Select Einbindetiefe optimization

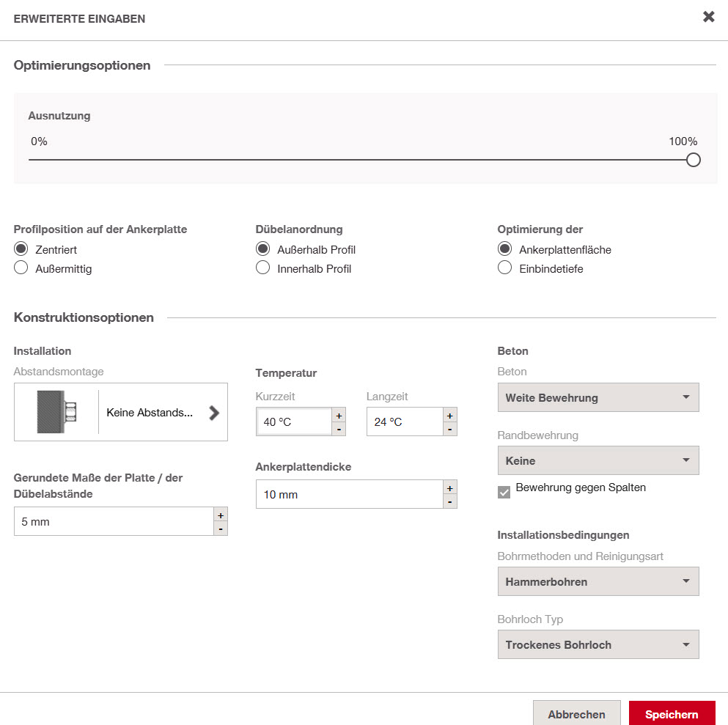pyautogui.click(x=504, y=268)
